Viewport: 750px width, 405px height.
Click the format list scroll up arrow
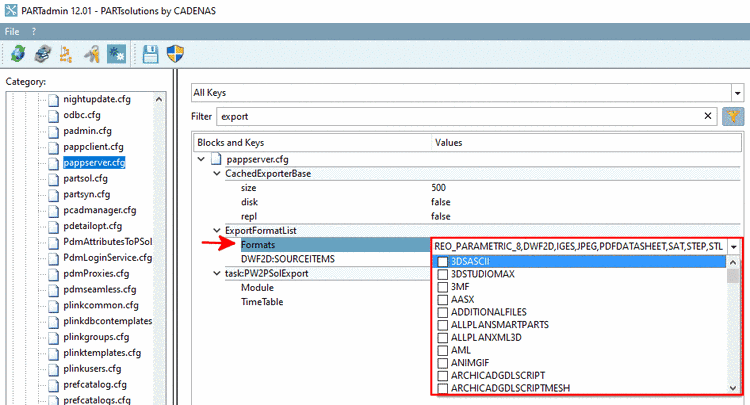click(733, 262)
